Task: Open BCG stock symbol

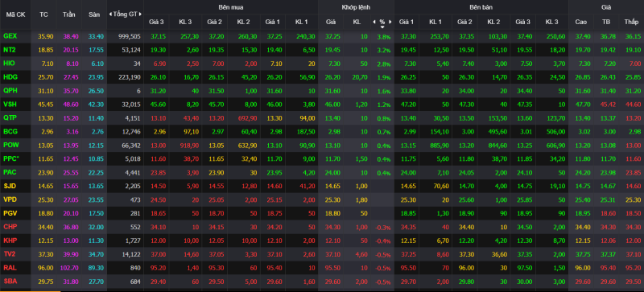Action: [x=10, y=131]
